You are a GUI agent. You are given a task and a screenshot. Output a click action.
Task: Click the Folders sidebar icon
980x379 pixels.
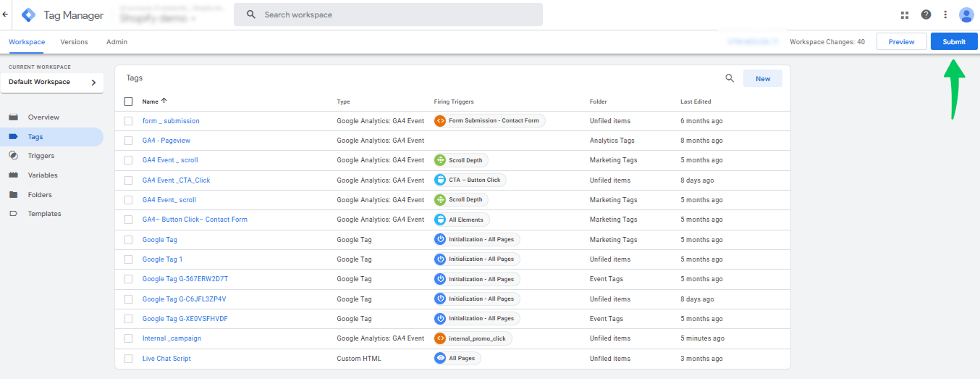click(13, 195)
